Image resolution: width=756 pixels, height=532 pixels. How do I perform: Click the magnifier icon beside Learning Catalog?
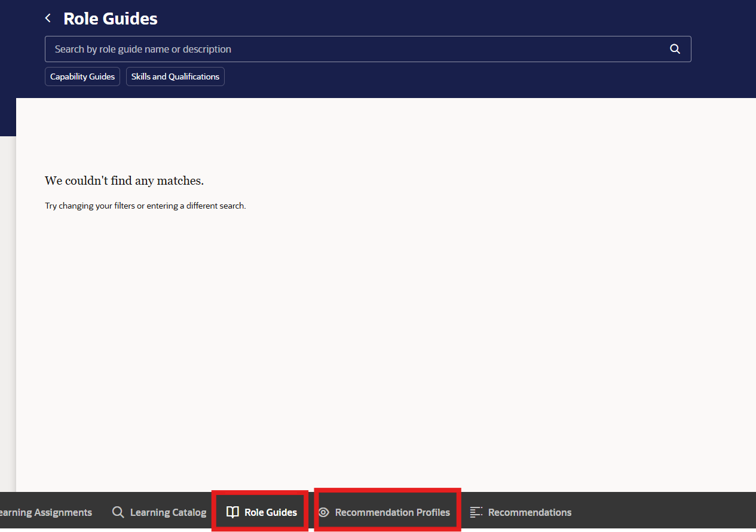coord(118,512)
